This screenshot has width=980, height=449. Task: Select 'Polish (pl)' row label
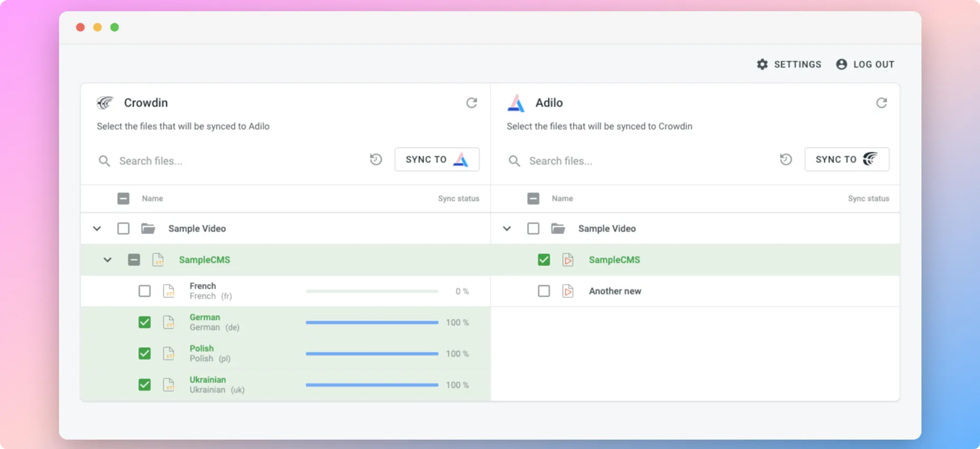pyautogui.click(x=210, y=353)
